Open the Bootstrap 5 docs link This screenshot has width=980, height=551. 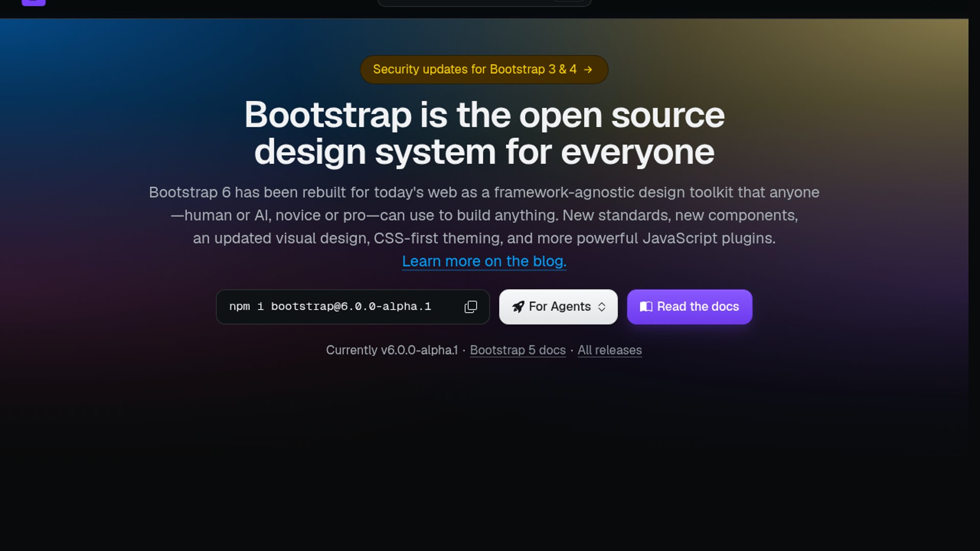(518, 350)
